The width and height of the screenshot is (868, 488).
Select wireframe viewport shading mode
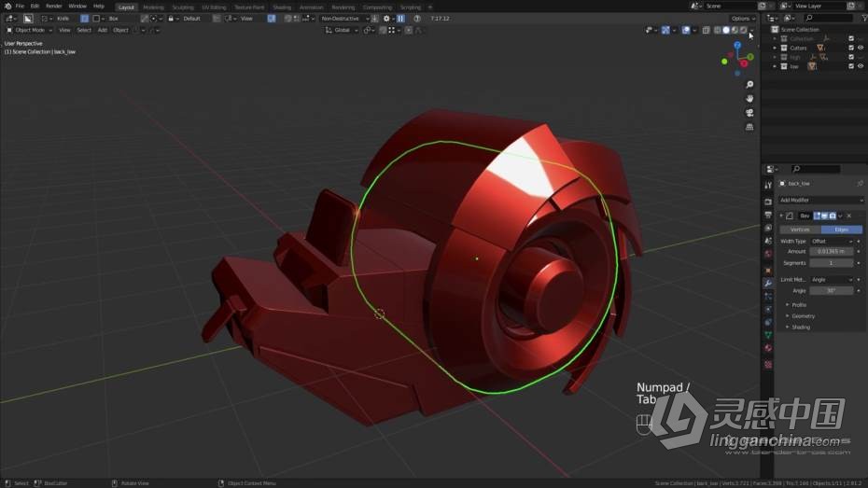[x=718, y=31]
